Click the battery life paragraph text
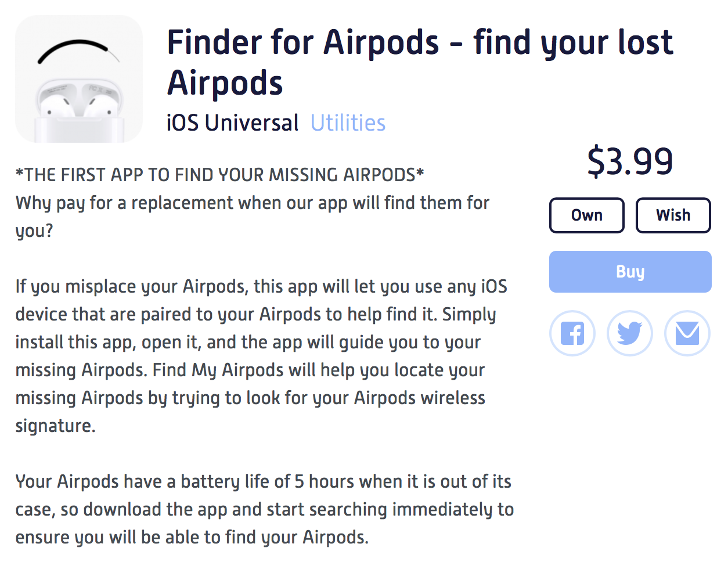Viewport: 728px width, 569px height. 265,509
